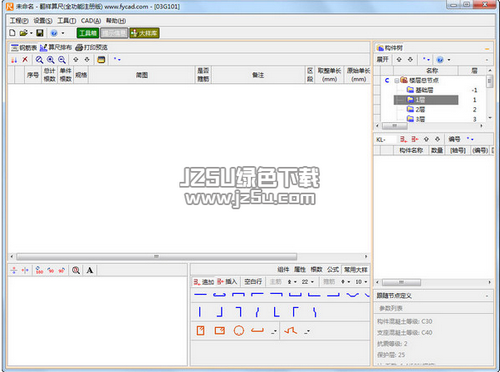Click the blue help icon in main toolbar

(54, 33)
